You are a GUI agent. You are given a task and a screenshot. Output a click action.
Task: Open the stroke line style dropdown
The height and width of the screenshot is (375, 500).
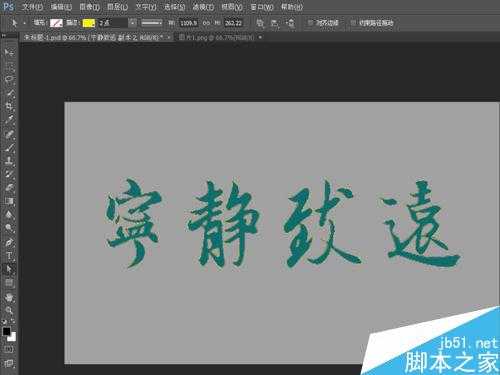152,23
